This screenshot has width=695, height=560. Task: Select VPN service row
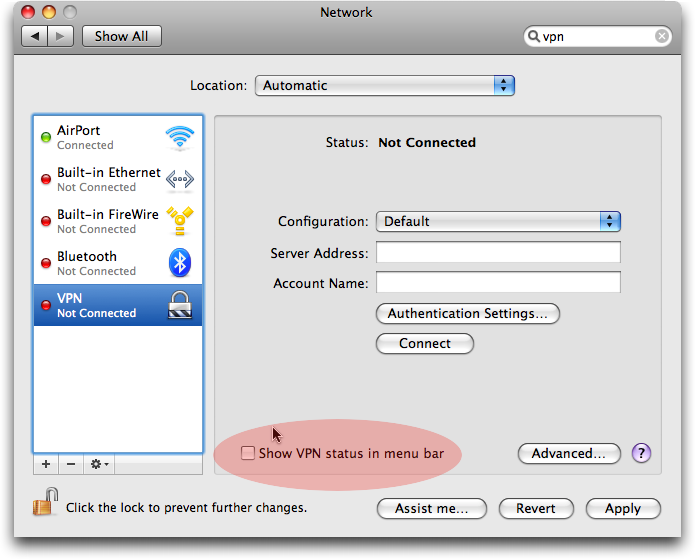[118, 305]
